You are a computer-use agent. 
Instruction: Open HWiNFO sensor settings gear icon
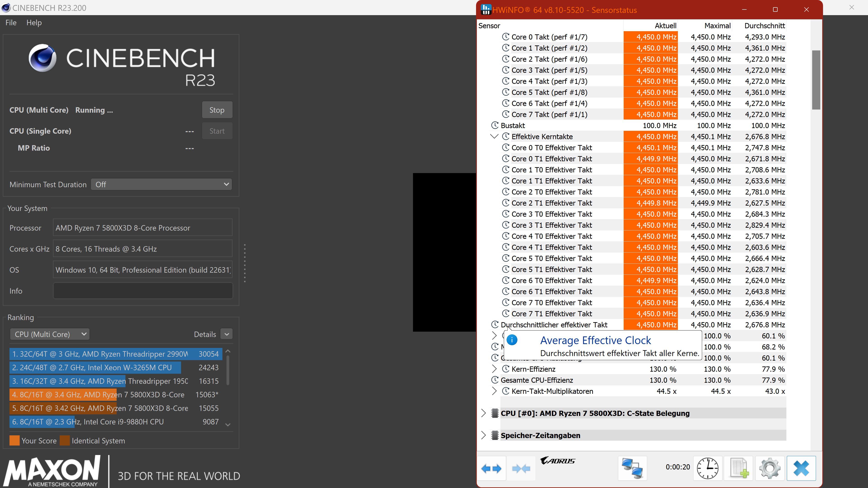click(770, 468)
